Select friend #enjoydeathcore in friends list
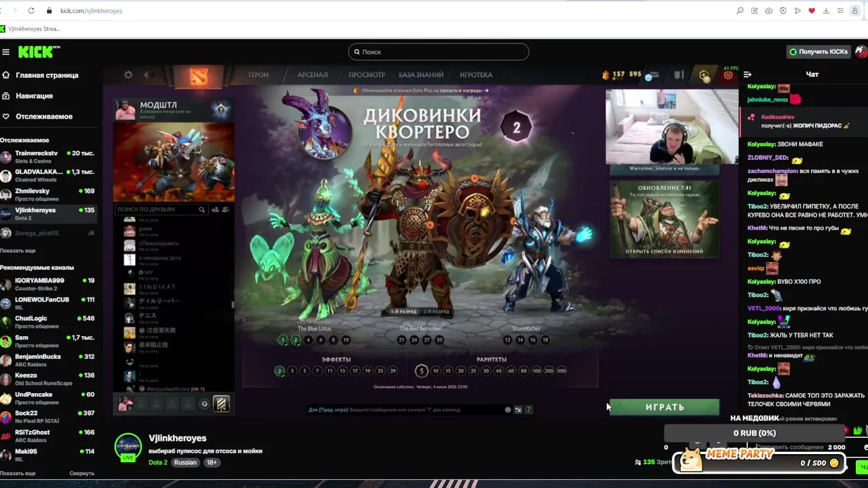This screenshot has height=488, width=868. pyautogui.click(x=174, y=389)
